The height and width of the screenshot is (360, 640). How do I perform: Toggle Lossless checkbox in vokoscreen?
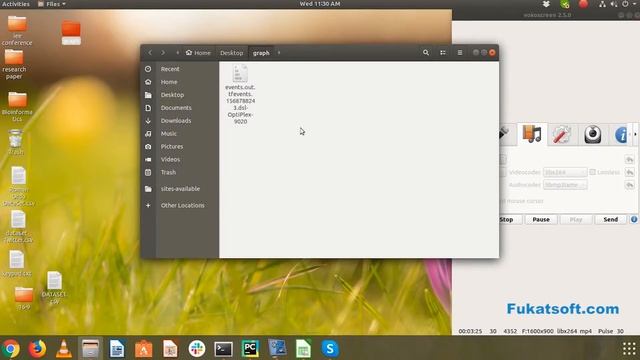(593, 172)
